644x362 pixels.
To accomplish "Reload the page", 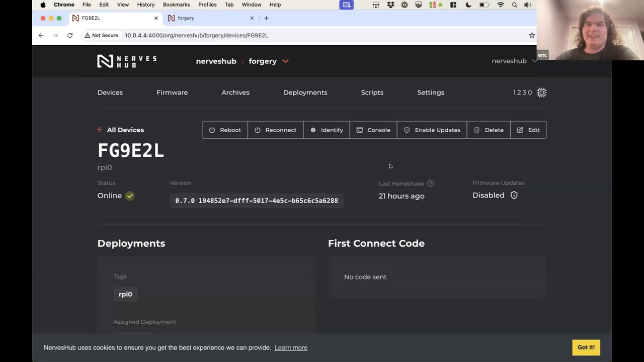I will pos(70,35).
